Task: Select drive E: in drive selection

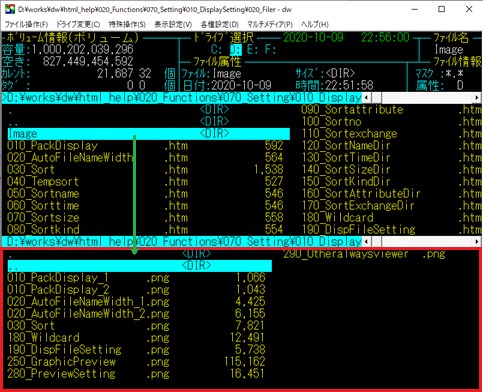Action: pos(253,50)
